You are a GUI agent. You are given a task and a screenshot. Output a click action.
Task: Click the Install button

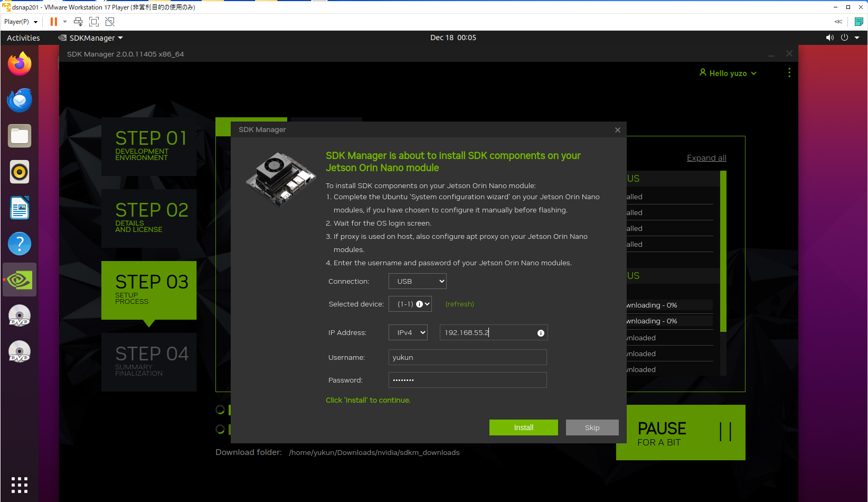pos(524,427)
